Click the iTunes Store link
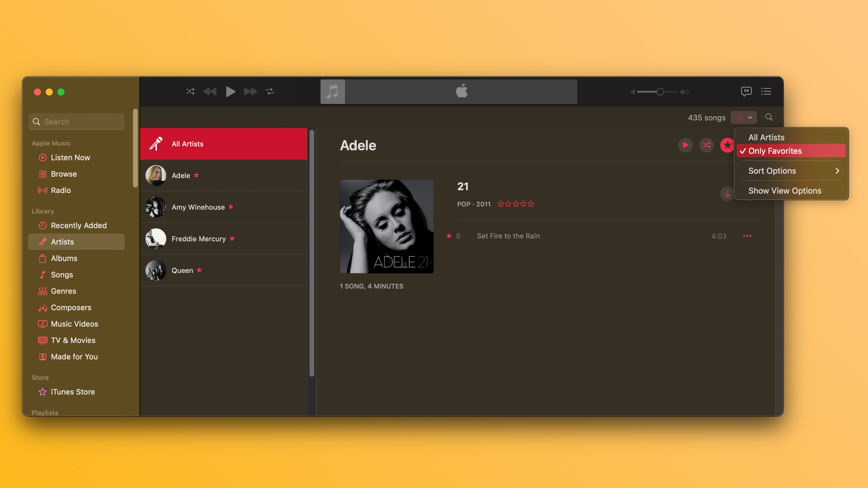Screen dimensions: 868x488 [73, 391]
